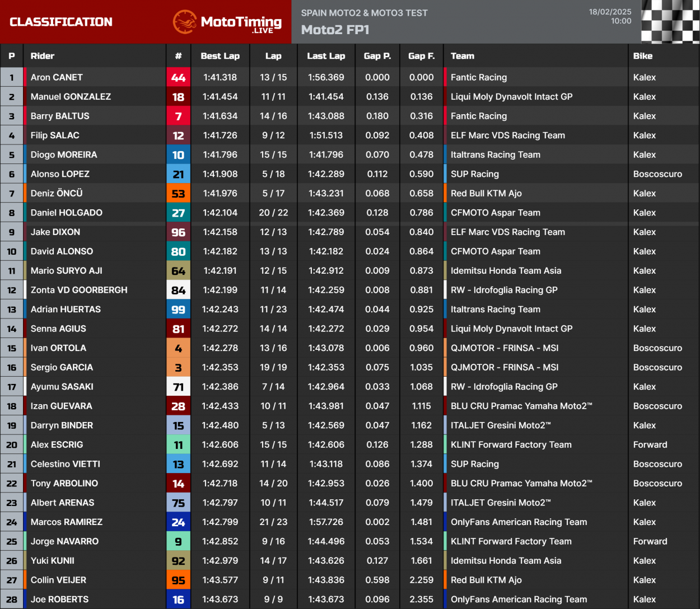The height and width of the screenshot is (609, 700).
Task: Click the number 80 badge for David ALONSO
Action: click(x=179, y=251)
